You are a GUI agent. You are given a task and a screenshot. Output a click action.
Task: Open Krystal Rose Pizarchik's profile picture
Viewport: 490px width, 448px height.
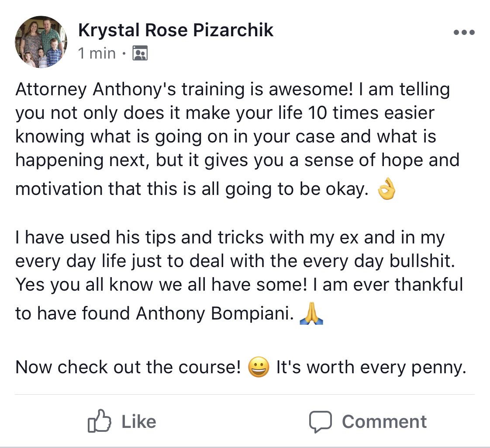click(41, 42)
